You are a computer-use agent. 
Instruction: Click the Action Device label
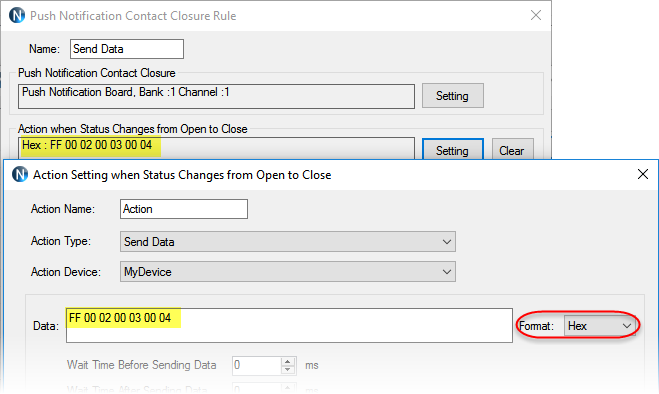click(x=66, y=272)
